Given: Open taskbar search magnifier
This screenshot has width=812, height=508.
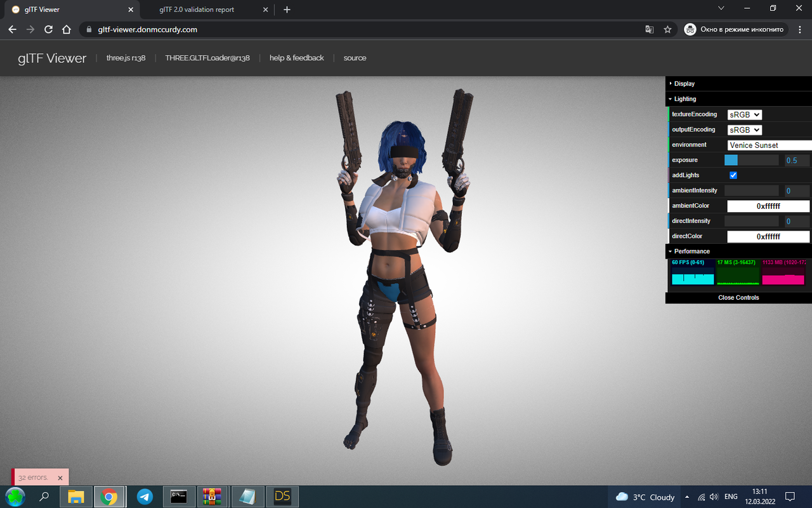Looking at the screenshot, I should pos(44,497).
